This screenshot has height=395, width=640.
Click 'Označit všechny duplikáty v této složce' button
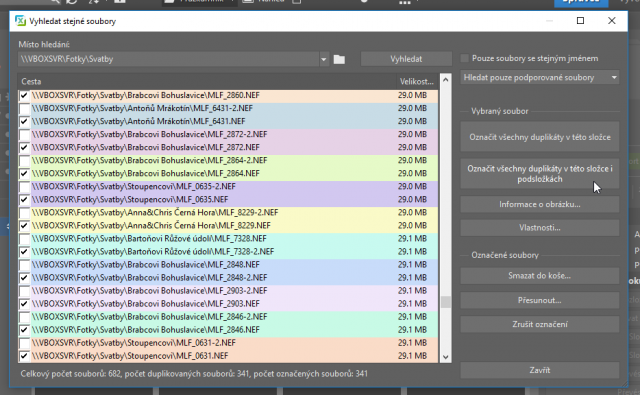(540, 137)
